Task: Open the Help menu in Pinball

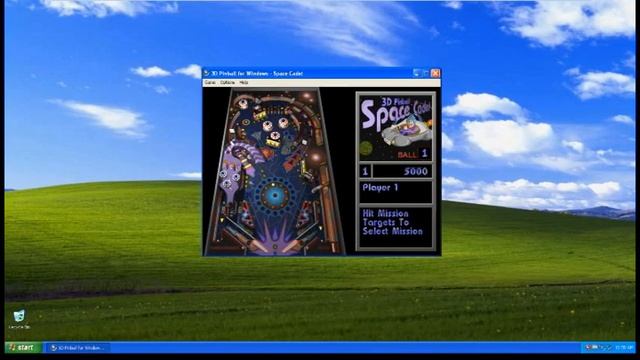Action: coord(244,82)
